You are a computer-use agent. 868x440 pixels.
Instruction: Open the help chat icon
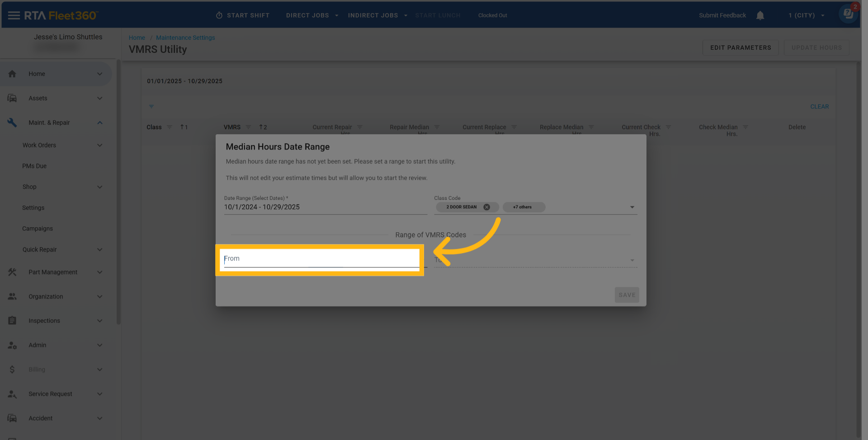point(848,14)
